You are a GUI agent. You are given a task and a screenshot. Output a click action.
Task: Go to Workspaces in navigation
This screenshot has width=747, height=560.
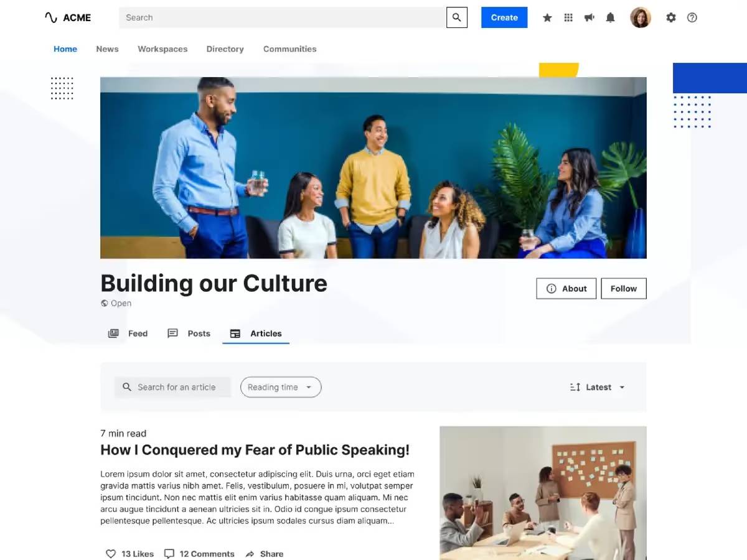pos(162,49)
